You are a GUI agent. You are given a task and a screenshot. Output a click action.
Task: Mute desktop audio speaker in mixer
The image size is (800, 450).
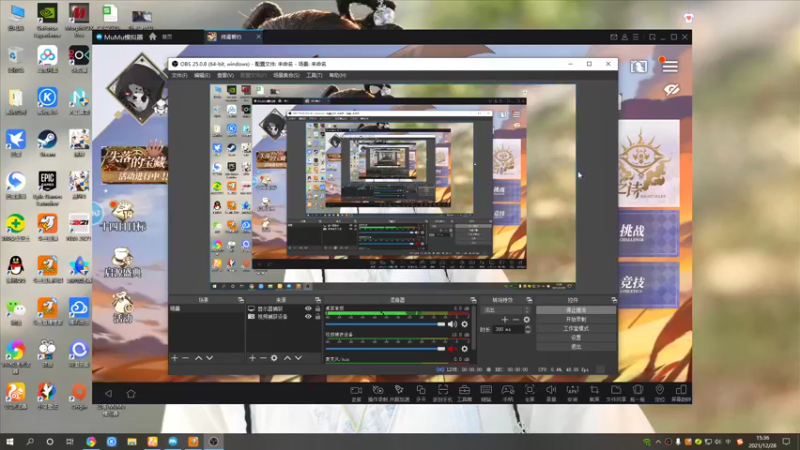pos(452,324)
